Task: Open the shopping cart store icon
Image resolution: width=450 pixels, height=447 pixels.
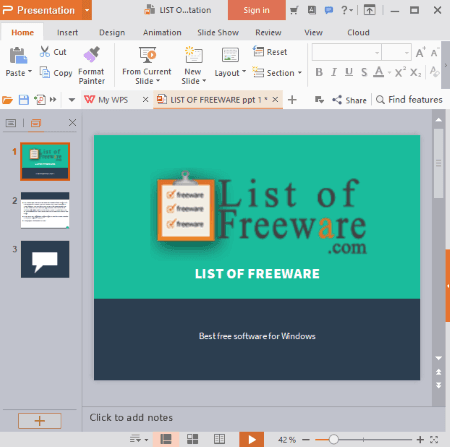Action: [294, 10]
